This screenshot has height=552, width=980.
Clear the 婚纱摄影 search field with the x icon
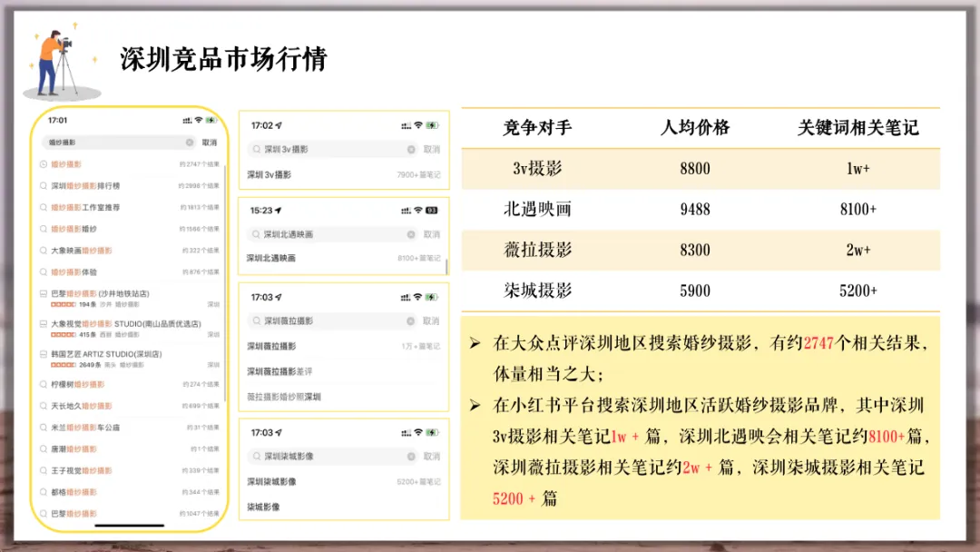tap(191, 143)
